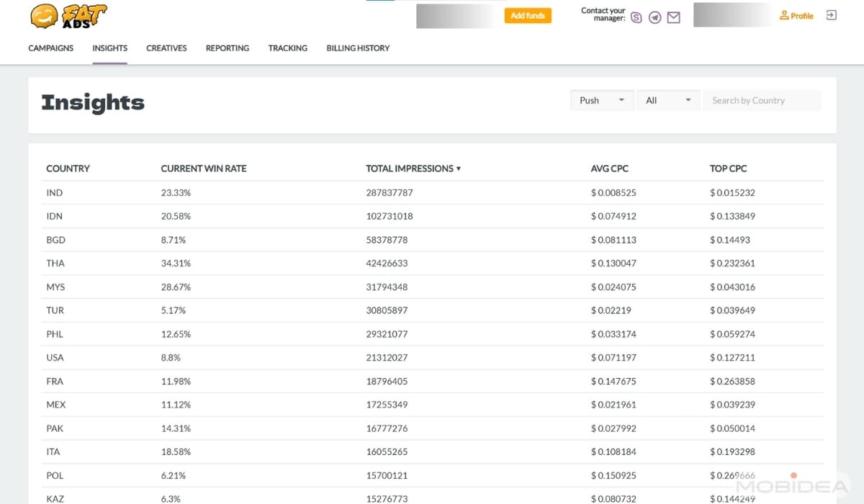Click the Add funds button

coord(528,14)
